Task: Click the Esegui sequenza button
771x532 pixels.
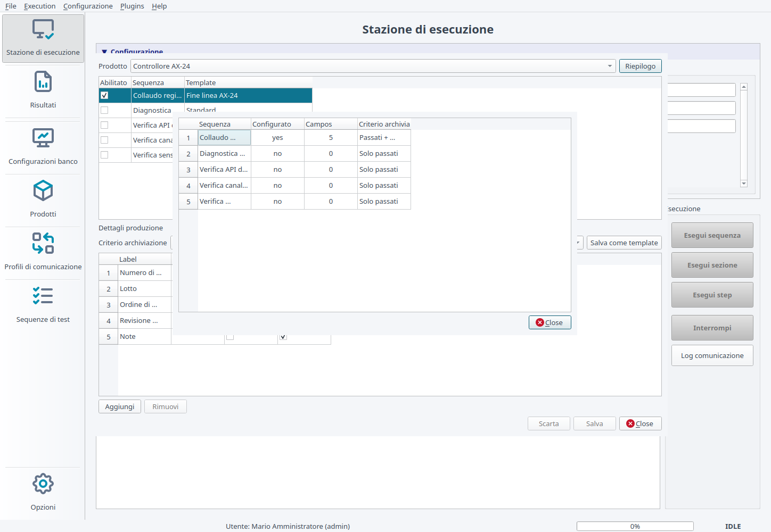Action: (x=712, y=235)
